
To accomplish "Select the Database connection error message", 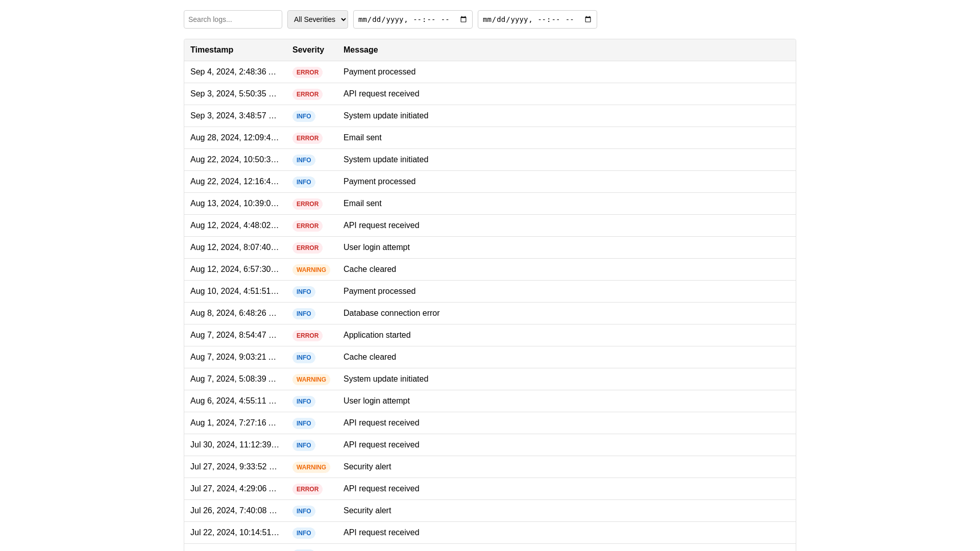I will coord(391,313).
